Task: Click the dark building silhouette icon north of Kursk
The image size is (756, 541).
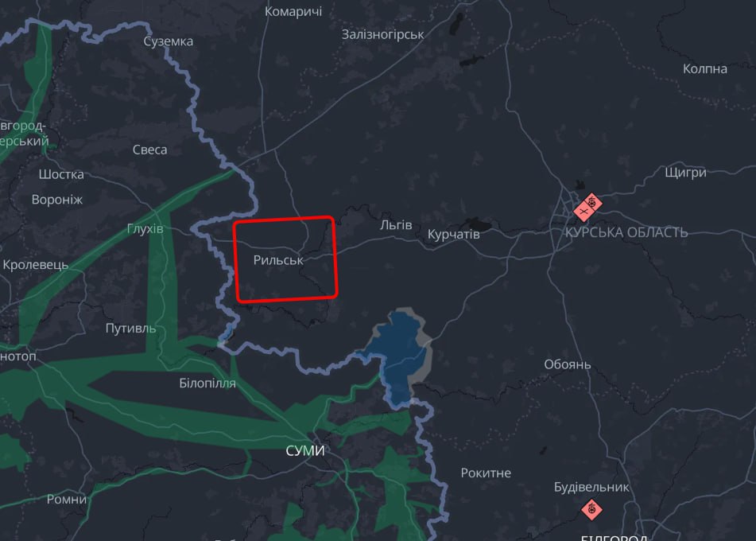Action: coord(580,185)
